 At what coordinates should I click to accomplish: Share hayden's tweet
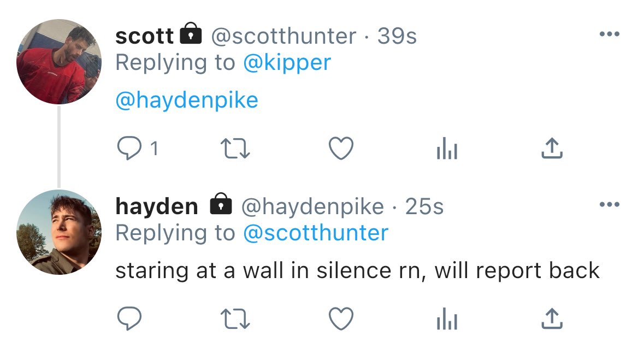click(x=552, y=319)
